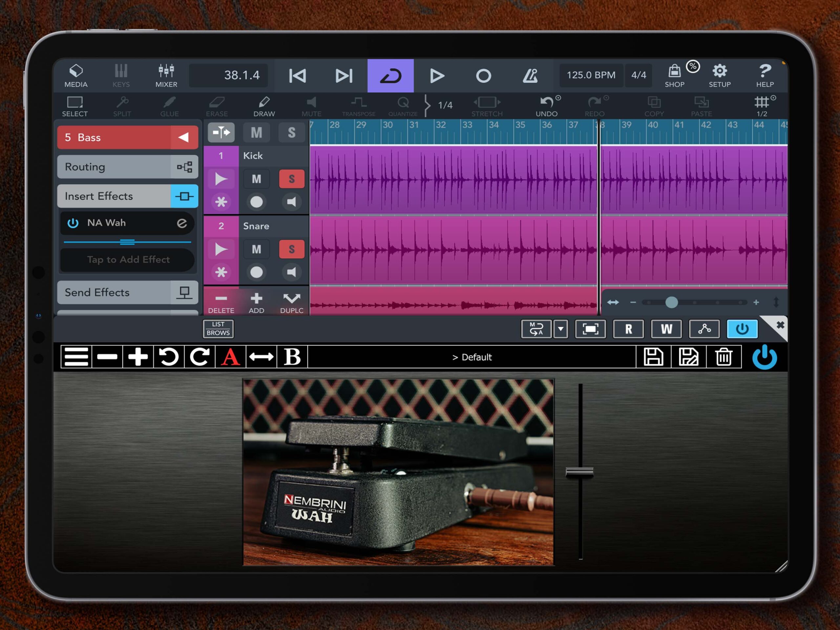The image size is (840, 630).
Task: Enable record on the Kick track
Action: pos(256,202)
